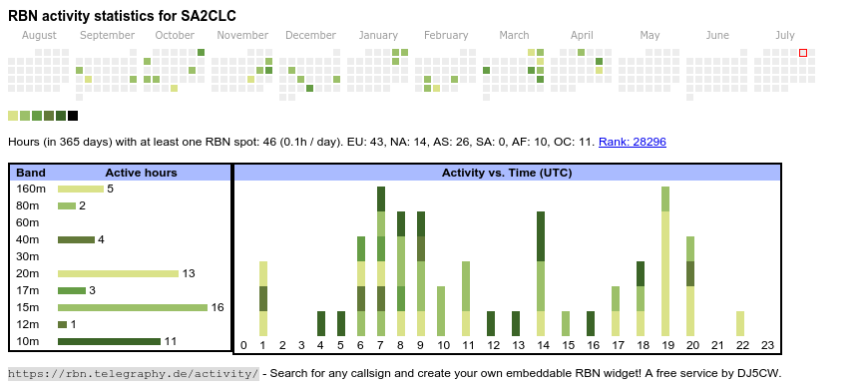This screenshot has height=389, width=868.
Task: Click the hour 18 activity bar
Action: click(641, 299)
